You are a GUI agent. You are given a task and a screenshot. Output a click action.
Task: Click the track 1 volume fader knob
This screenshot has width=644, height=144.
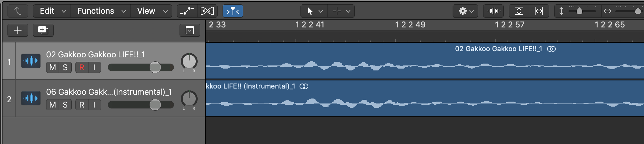155,67
